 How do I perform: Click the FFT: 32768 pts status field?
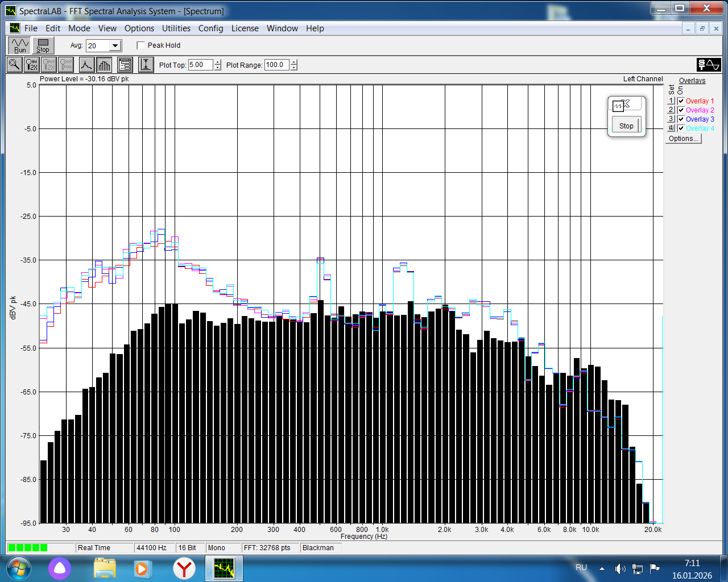270,548
